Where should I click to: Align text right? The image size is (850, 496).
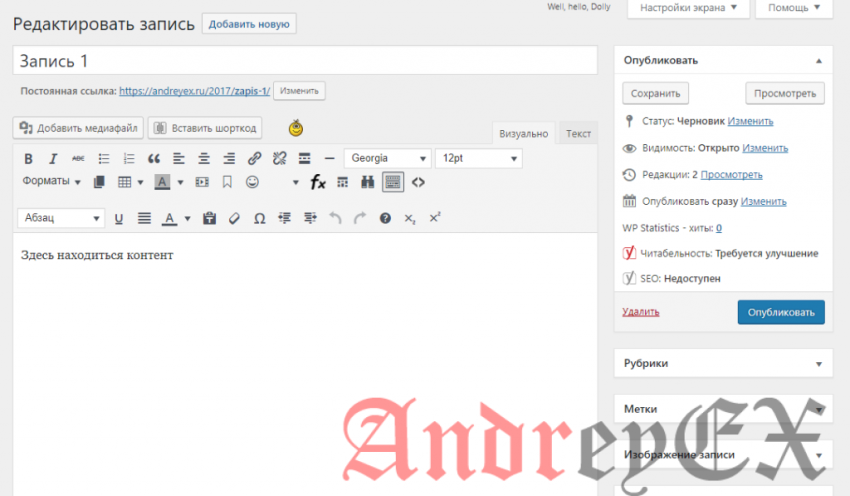[229, 158]
